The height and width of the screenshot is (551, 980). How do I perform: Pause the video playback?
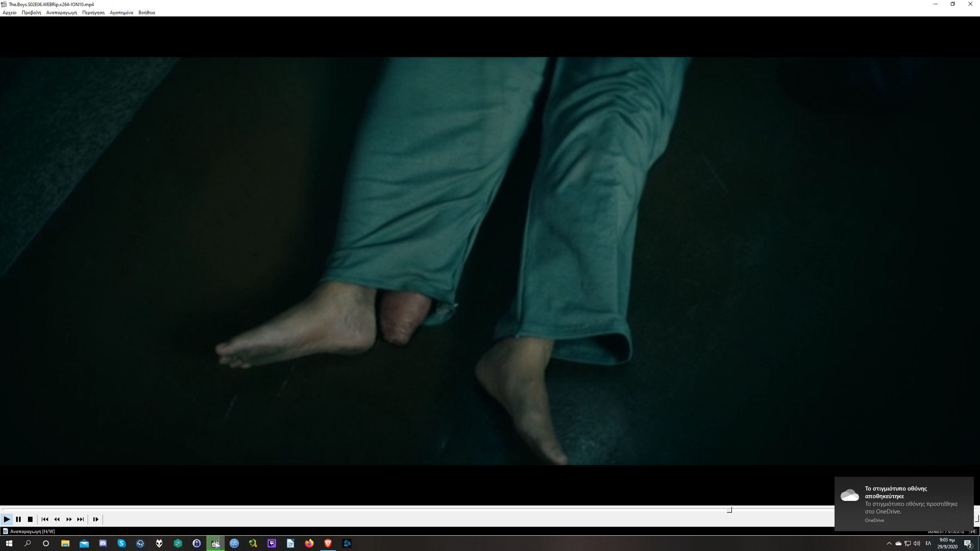pos(18,519)
